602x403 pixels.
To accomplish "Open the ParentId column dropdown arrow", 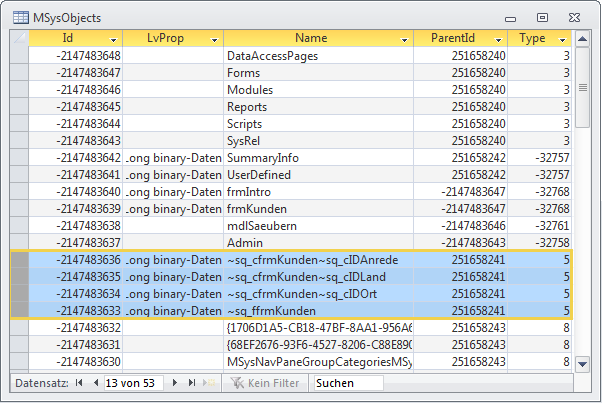I will (499, 39).
